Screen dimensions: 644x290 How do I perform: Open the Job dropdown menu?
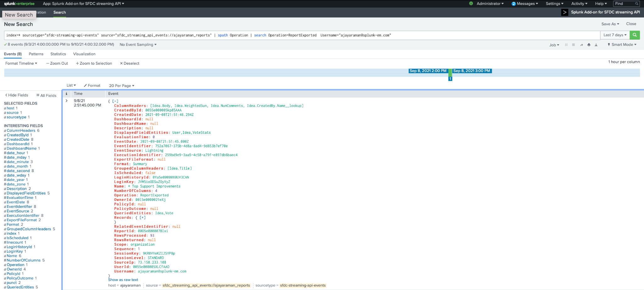[554, 45]
